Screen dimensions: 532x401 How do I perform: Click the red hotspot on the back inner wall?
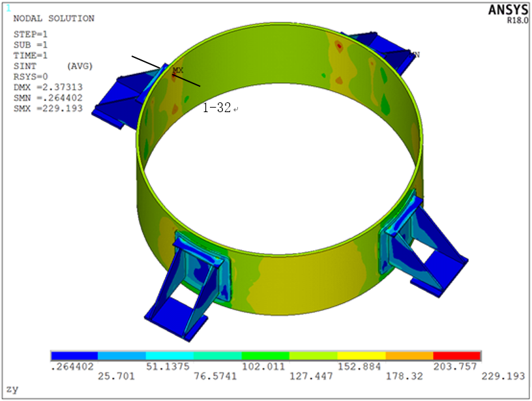(x=339, y=46)
